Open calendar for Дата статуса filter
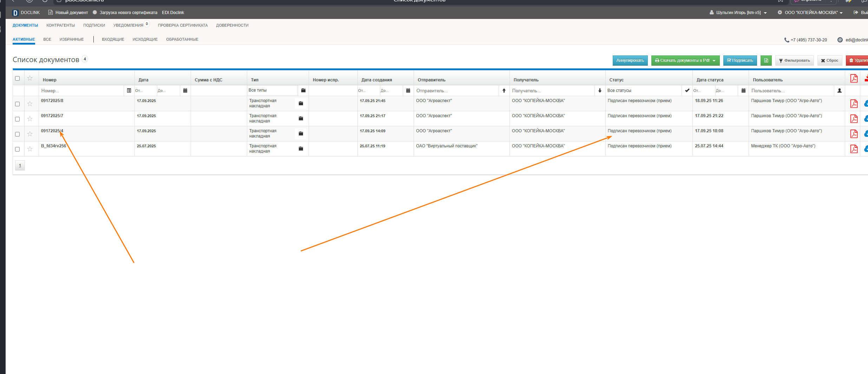868x374 pixels. point(743,91)
